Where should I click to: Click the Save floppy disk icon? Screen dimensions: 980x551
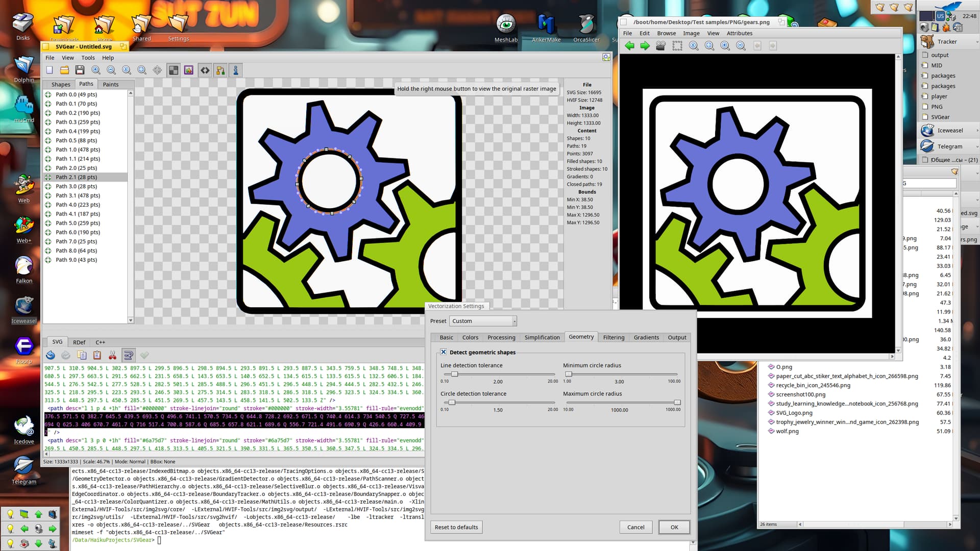point(80,70)
